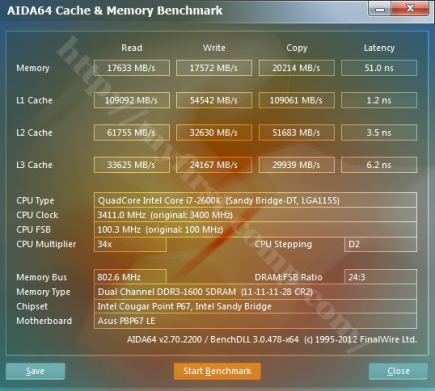Click the CPU Clock label
Viewport: 435px width, 391px height.
(37, 215)
